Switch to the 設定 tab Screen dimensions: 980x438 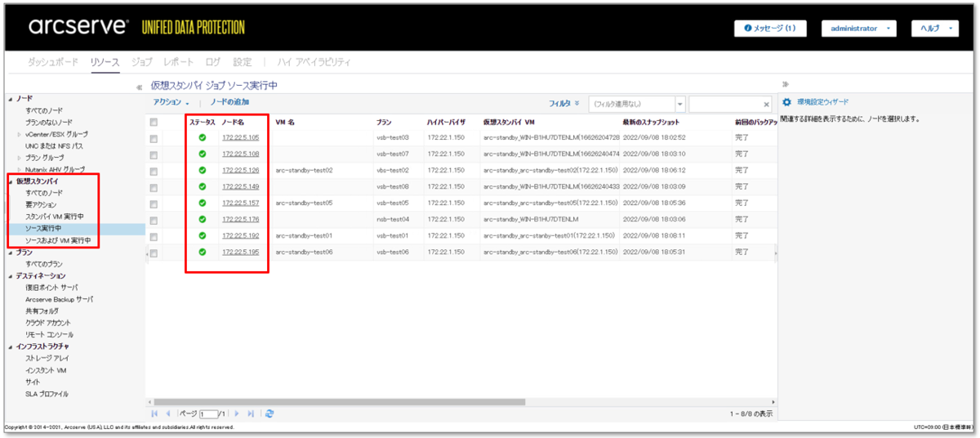point(243,62)
